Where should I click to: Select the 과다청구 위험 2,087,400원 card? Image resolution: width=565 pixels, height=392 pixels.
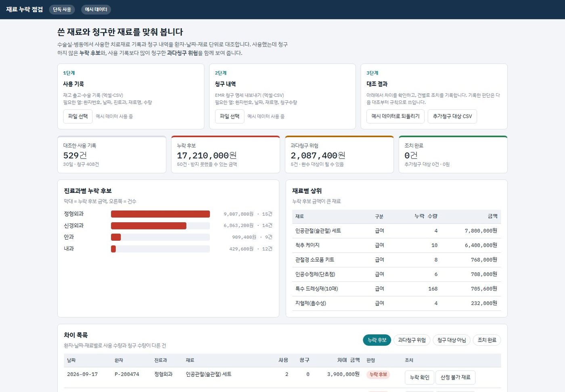point(339,154)
